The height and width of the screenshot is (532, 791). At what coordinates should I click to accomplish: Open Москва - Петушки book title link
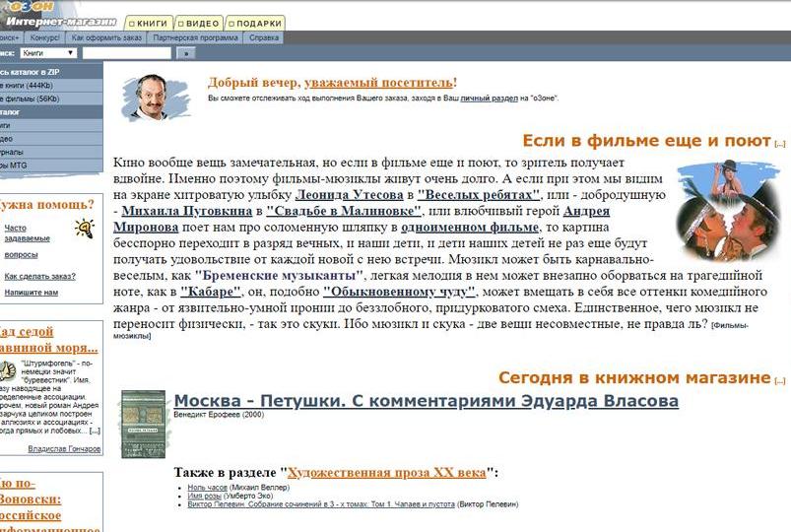[x=426, y=401]
